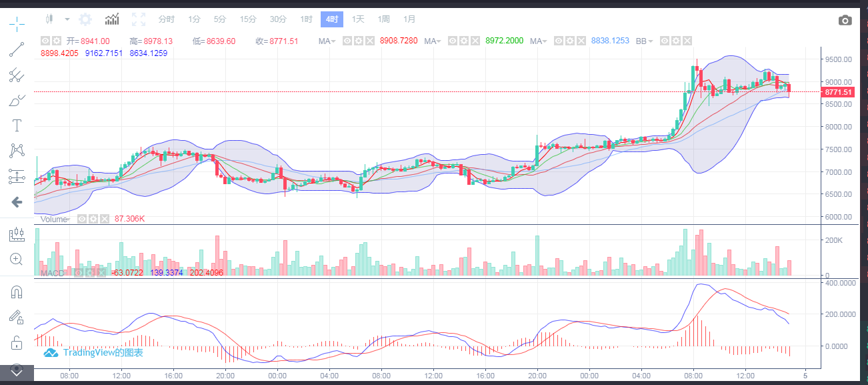
Task: Open the chart settings gear
Action: [x=85, y=19]
